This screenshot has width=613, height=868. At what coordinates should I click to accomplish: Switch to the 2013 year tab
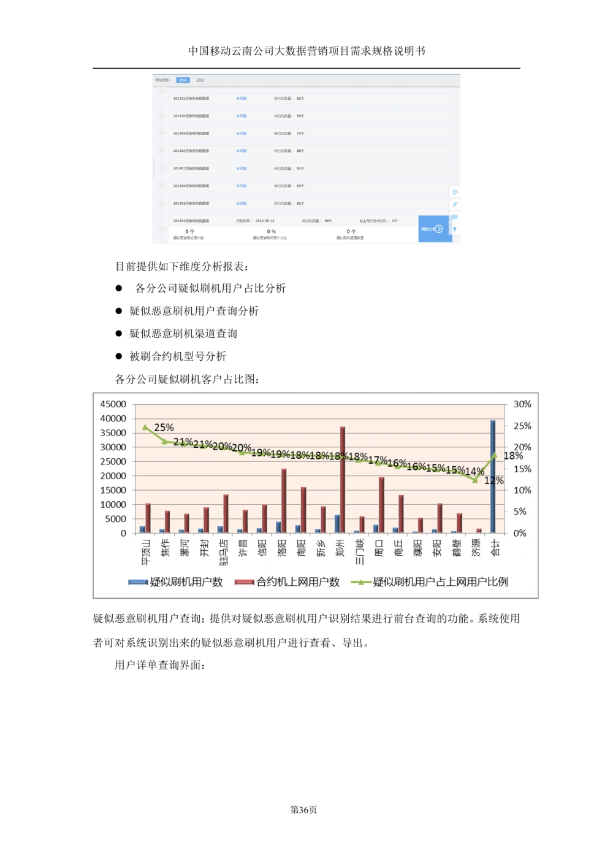(200, 80)
